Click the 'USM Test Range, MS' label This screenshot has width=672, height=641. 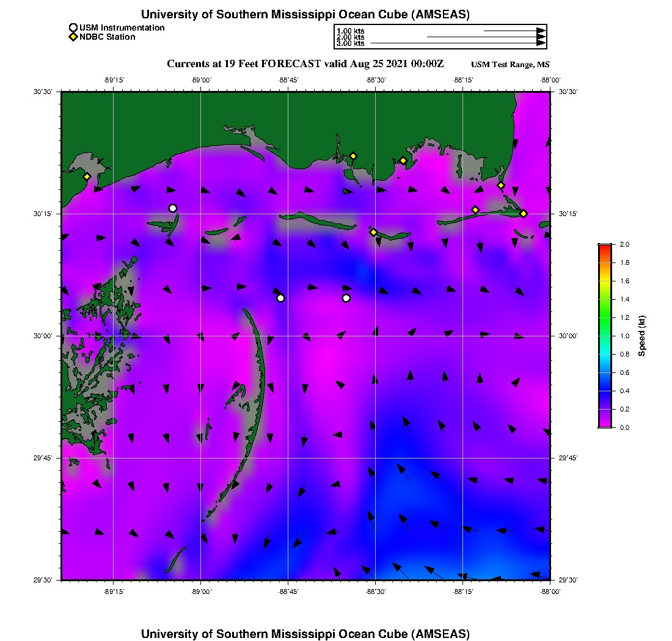(510, 65)
